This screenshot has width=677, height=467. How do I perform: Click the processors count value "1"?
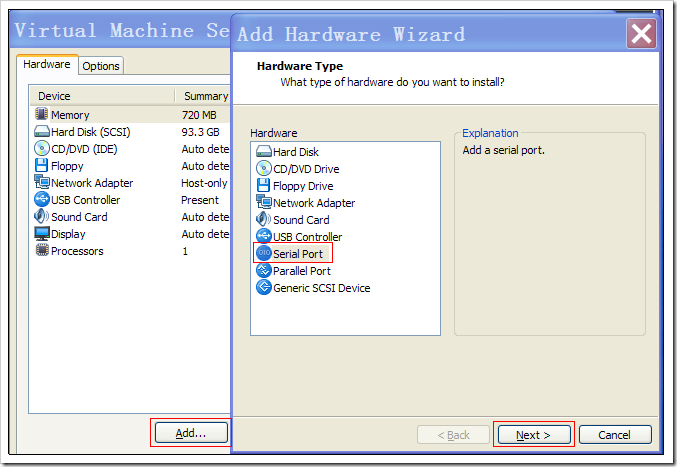[185, 251]
